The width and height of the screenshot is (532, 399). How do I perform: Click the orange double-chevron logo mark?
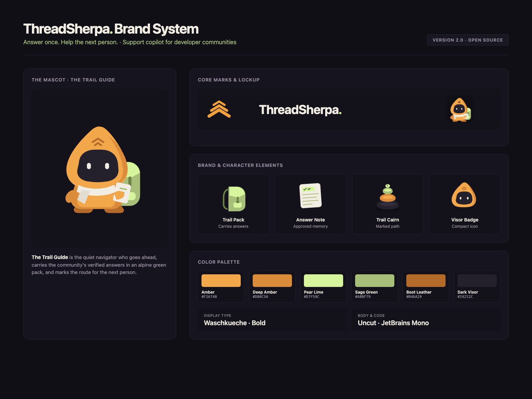pos(219,109)
